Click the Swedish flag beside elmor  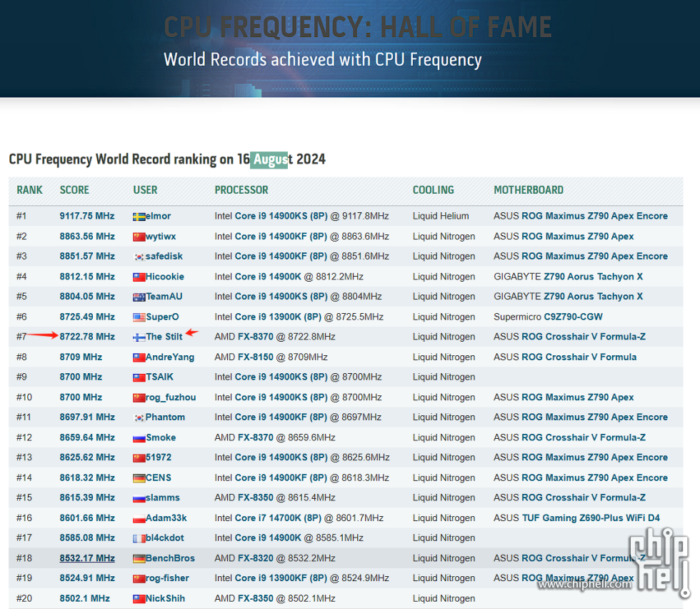point(139,217)
